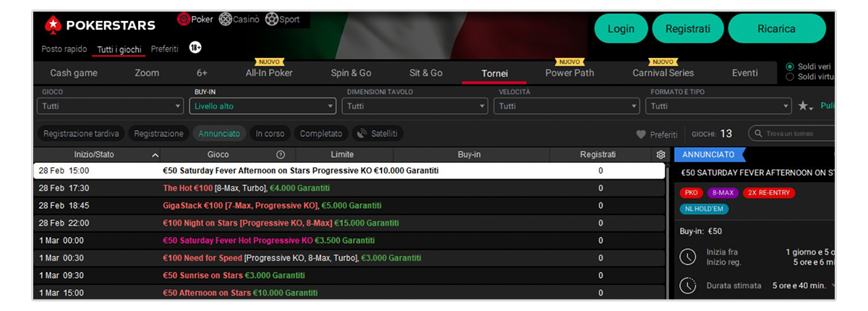
Task: Toggle the Annunciato status filter
Action: [219, 134]
